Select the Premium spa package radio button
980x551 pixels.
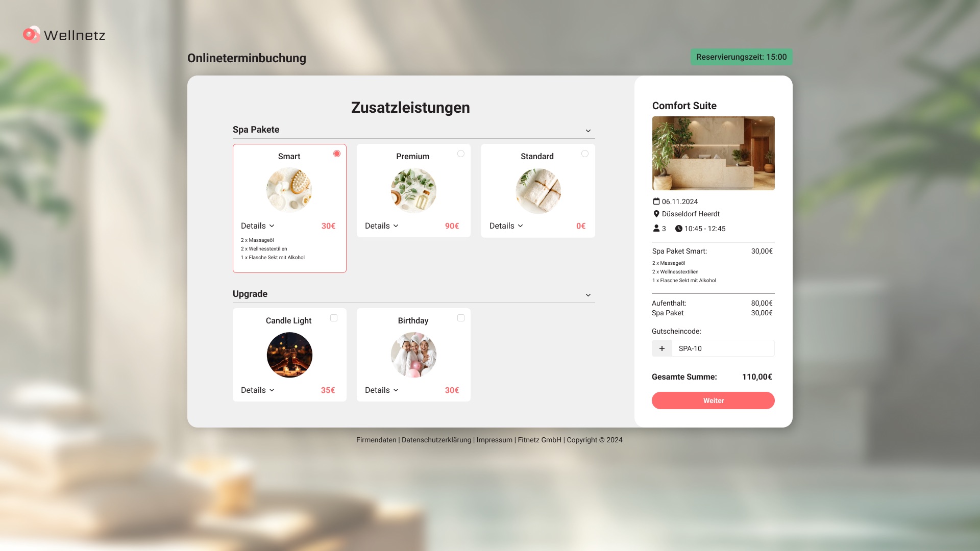point(461,154)
